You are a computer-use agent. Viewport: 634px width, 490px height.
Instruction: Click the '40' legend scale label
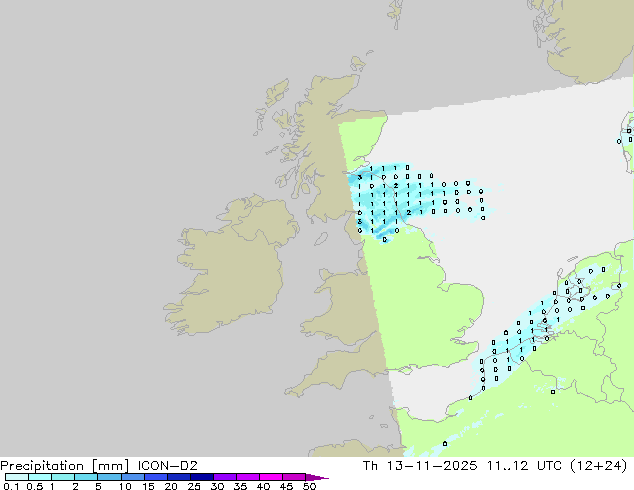point(263,486)
